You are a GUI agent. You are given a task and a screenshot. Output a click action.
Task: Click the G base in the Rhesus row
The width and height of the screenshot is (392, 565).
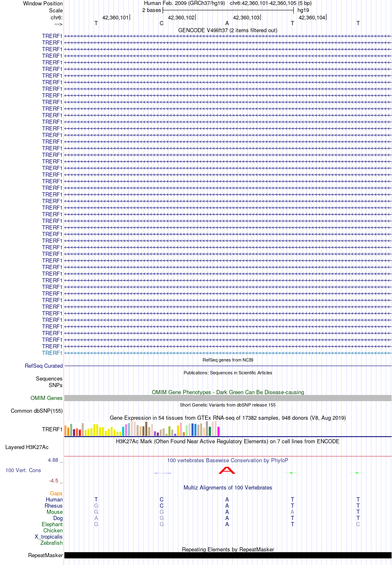click(x=96, y=506)
